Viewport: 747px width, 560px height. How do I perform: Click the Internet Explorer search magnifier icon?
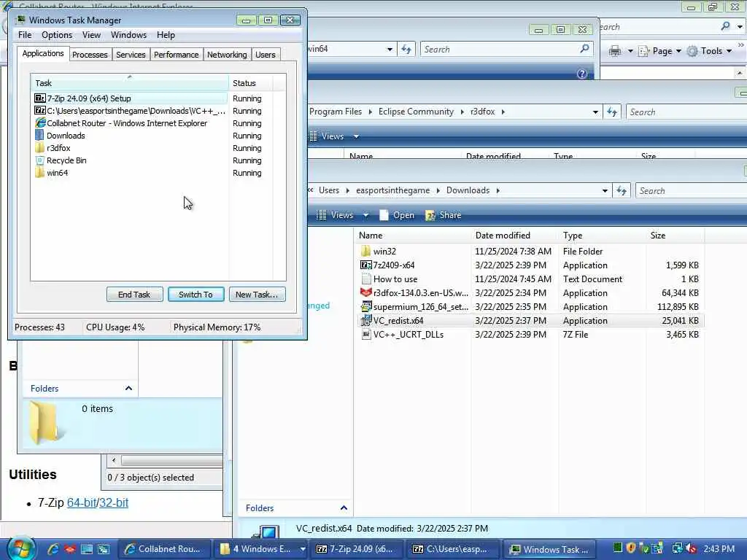(725, 27)
